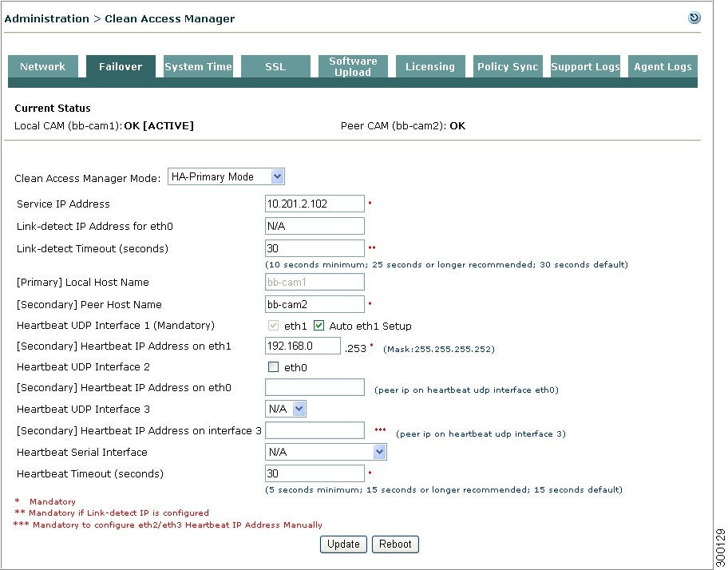Click '** Mandatory if Link-detect IP is configured'
This screenshot has width=728, height=570.
click(x=112, y=513)
